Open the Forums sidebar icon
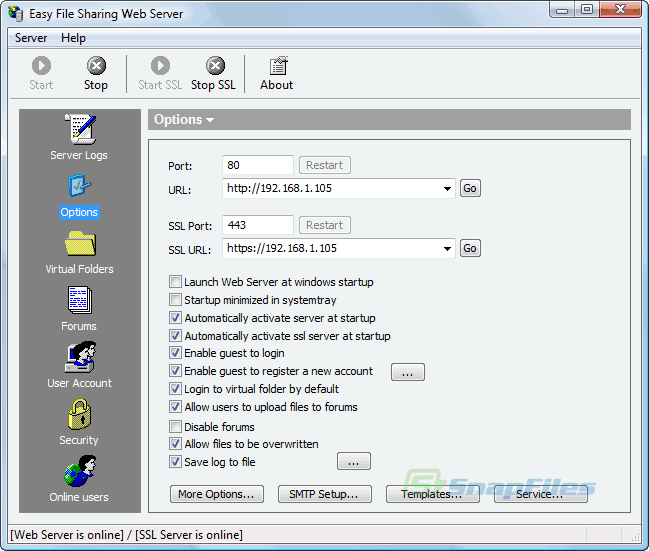Viewport: 649px width, 551px height. [x=79, y=308]
